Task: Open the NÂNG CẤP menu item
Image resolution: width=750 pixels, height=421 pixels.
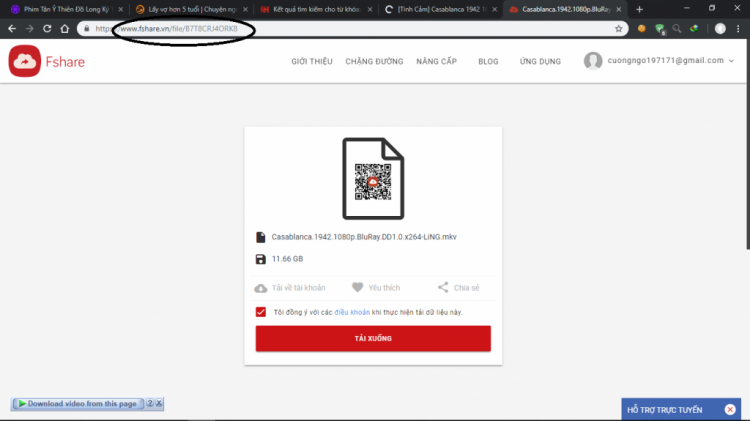Action: click(436, 61)
